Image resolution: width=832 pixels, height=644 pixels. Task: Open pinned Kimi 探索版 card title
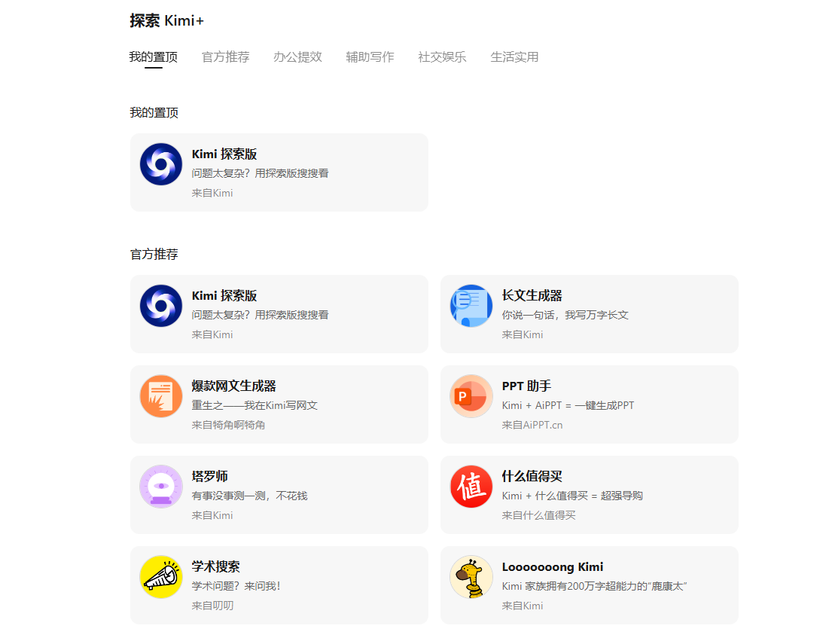[224, 154]
